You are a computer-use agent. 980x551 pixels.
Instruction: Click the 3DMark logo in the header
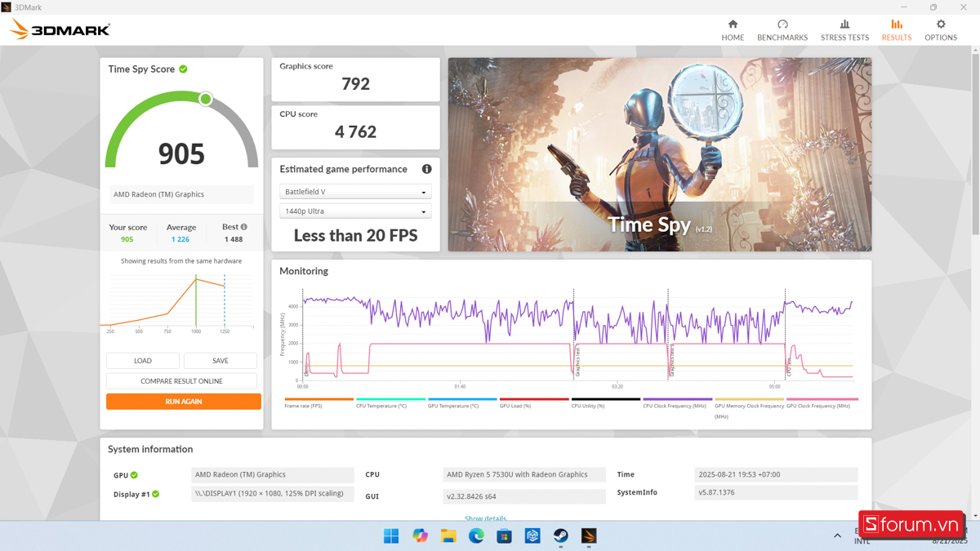[x=60, y=30]
